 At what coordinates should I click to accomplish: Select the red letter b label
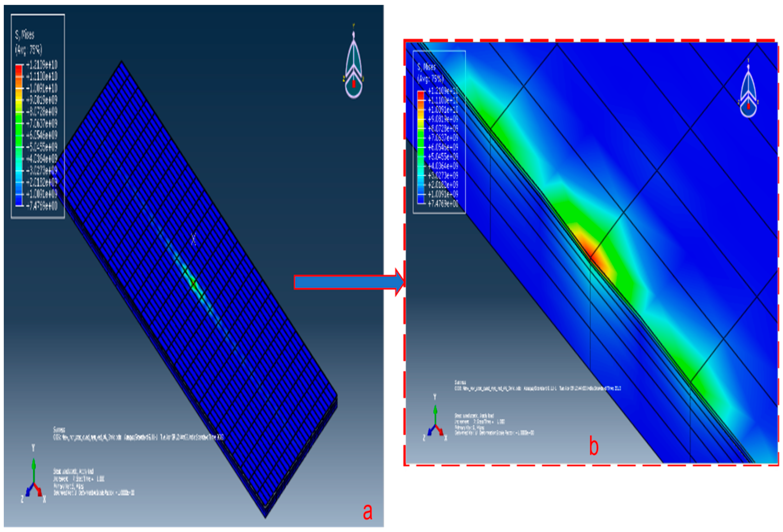594,446
